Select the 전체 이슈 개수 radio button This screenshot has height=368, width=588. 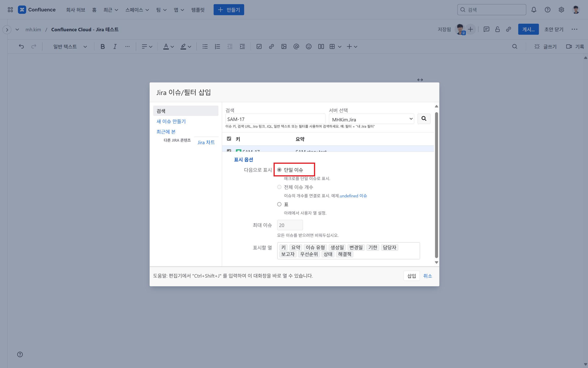point(279,187)
